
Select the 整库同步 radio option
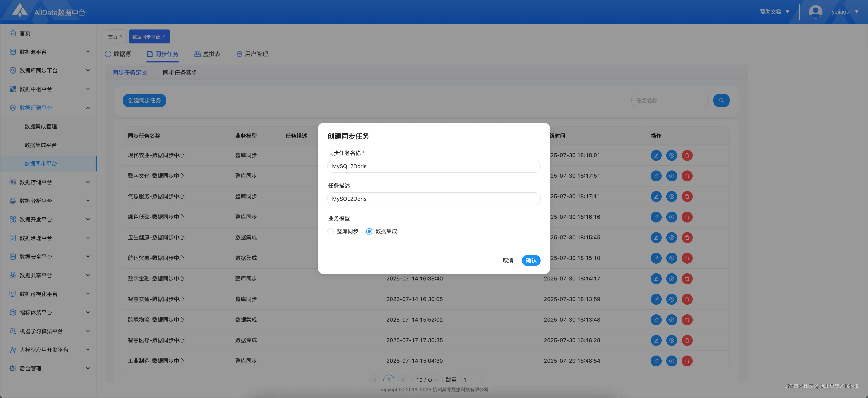coord(331,231)
